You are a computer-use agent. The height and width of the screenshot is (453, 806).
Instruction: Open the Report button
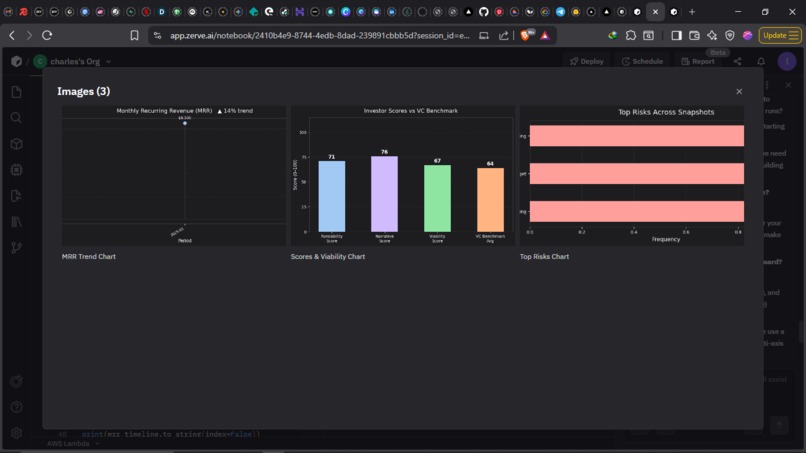[x=698, y=61]
